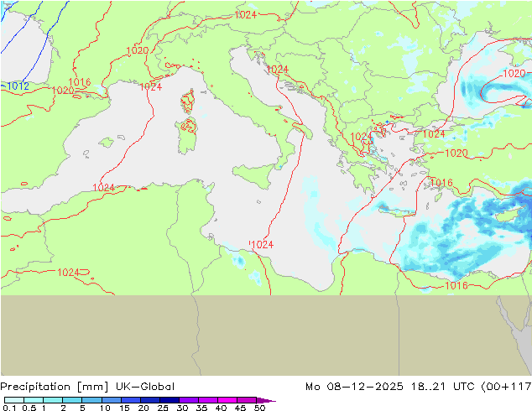Click legend scale value 15
Screen dimensions: 532x411
pos(124,408)
